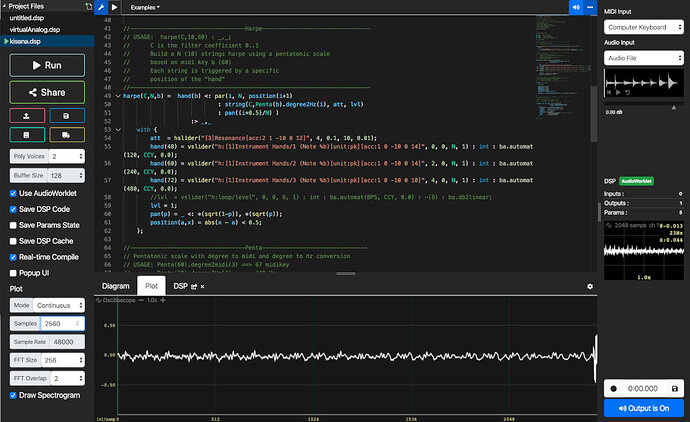Image resolution: width=690 pixels, height=422 pixels.
Task: Click the save file icon button
Action: pyautogui.click(x=66, y=116)
